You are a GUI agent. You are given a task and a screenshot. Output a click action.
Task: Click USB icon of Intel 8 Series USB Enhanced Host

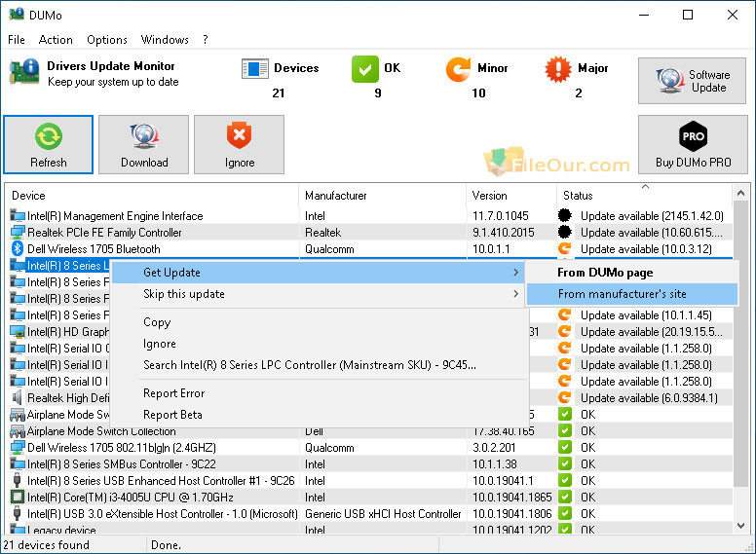(x=18, y=481)
